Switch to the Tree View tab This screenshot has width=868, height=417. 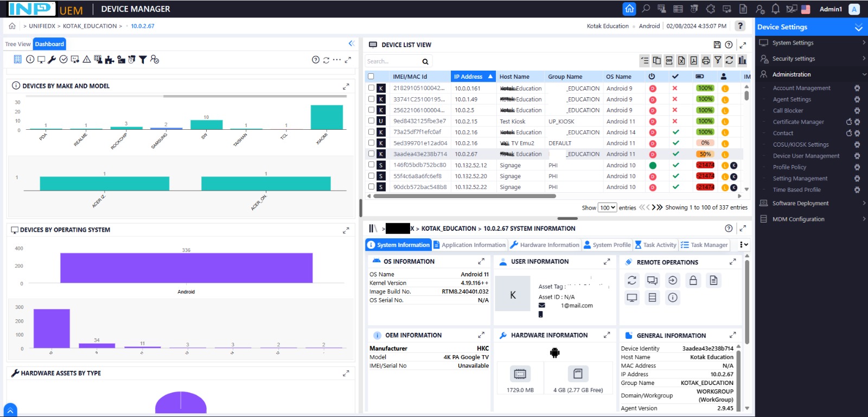18,45
